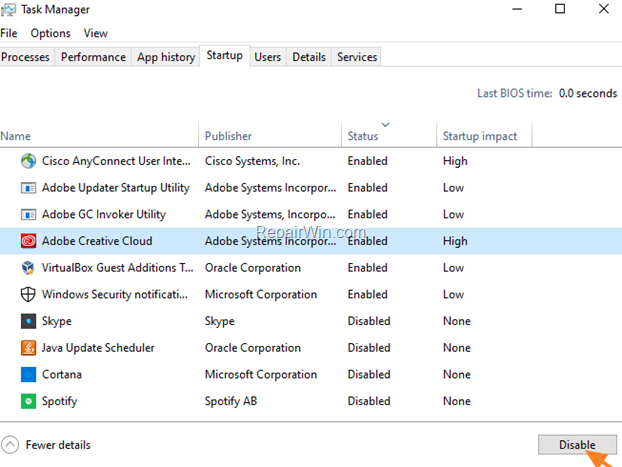Click the Status column sort chevron
The width and height of the screenshot is (622, 467).
point(385,125)
